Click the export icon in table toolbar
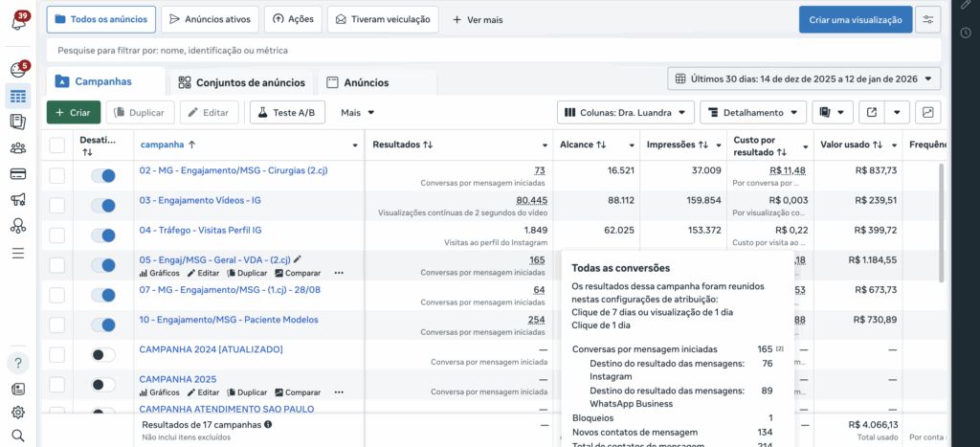 coord(871,113)
